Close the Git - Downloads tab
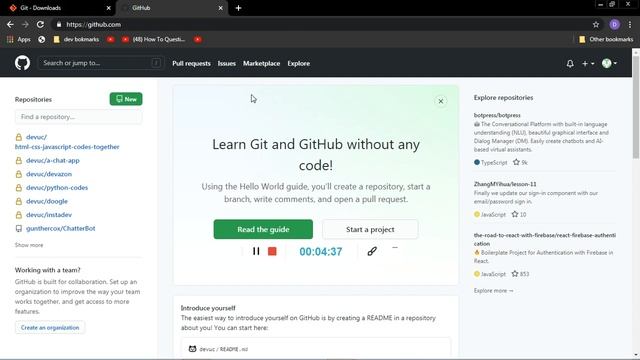Screen dimensions: 640x360 pyautogui.click(x=108, y=8)
